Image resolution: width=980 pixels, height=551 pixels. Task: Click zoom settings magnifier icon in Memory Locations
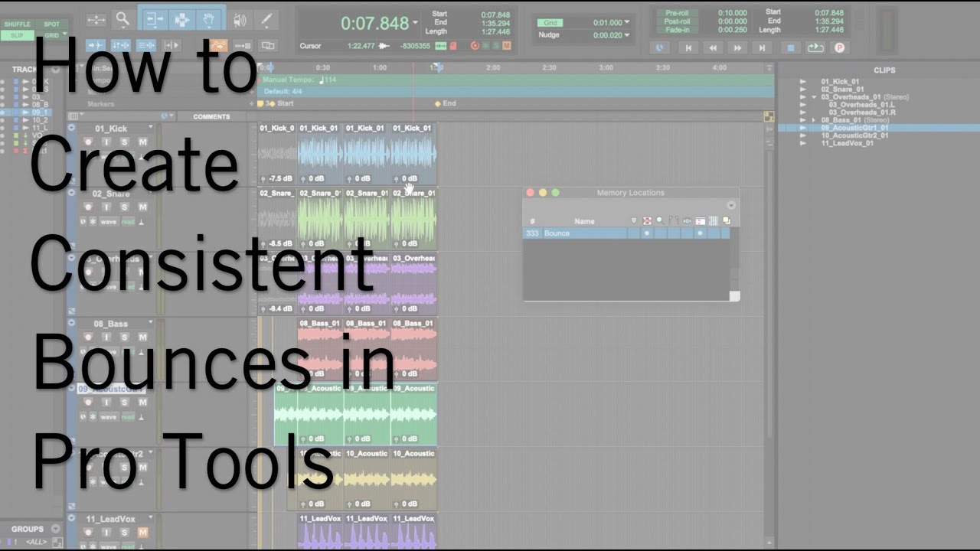click(660, 221)
